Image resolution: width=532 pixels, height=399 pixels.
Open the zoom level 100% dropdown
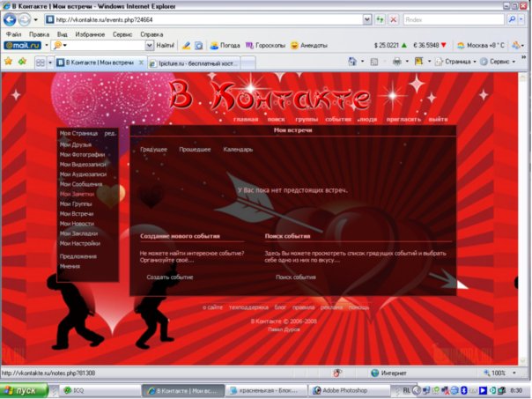coord(514,373)
